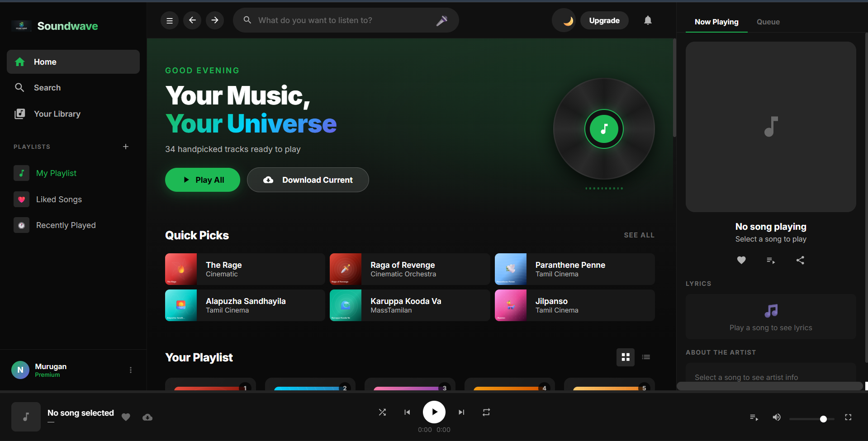Click the main content vertical scrollbar
The height and width of the screenshot is (441, 868).
[x=674, y=88]
